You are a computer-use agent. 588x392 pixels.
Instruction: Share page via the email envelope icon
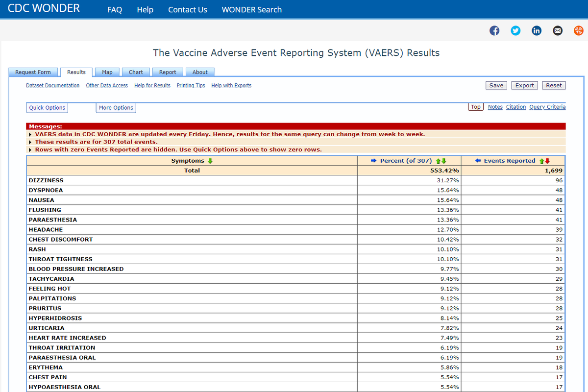pyautogui.click(x=558, y=31)
